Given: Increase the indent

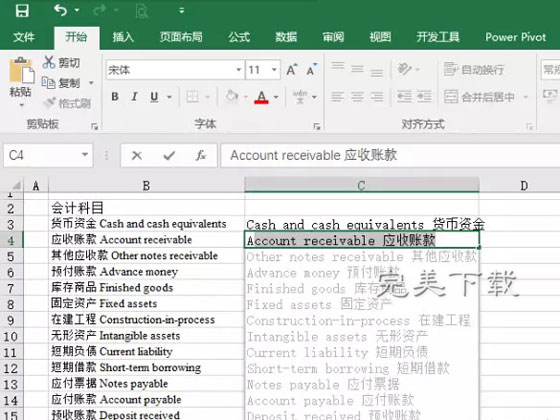Looking at the screenshot, I should pyautogui.click(x=424, y=96).
